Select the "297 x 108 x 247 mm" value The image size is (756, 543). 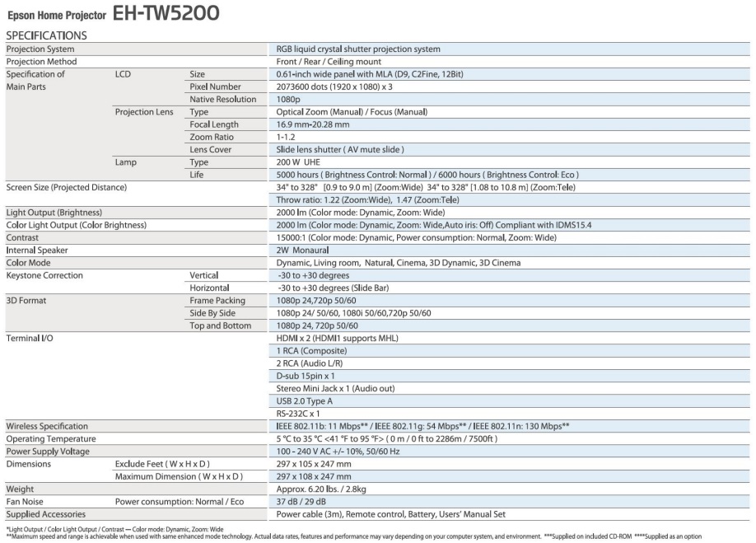pos(314,476)
